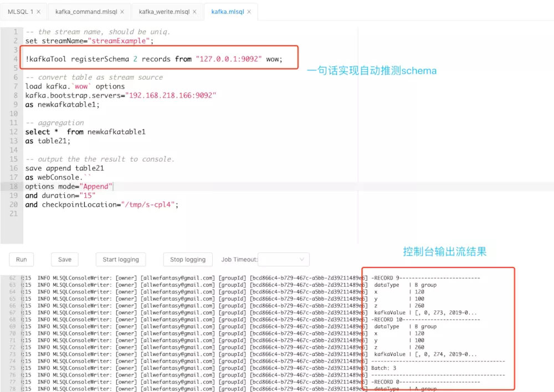Close the kafka.mlsql tab
Screen dimensions: 554x392
249,12
